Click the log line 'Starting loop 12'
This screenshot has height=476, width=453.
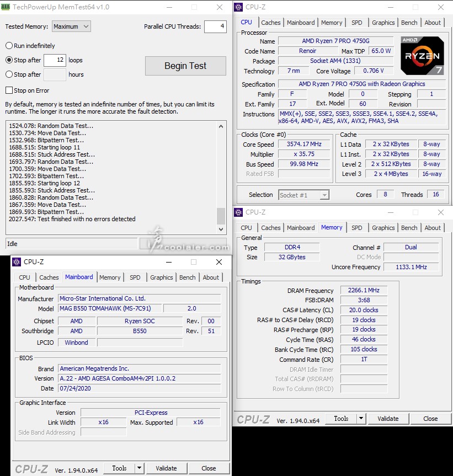point(58,183)
